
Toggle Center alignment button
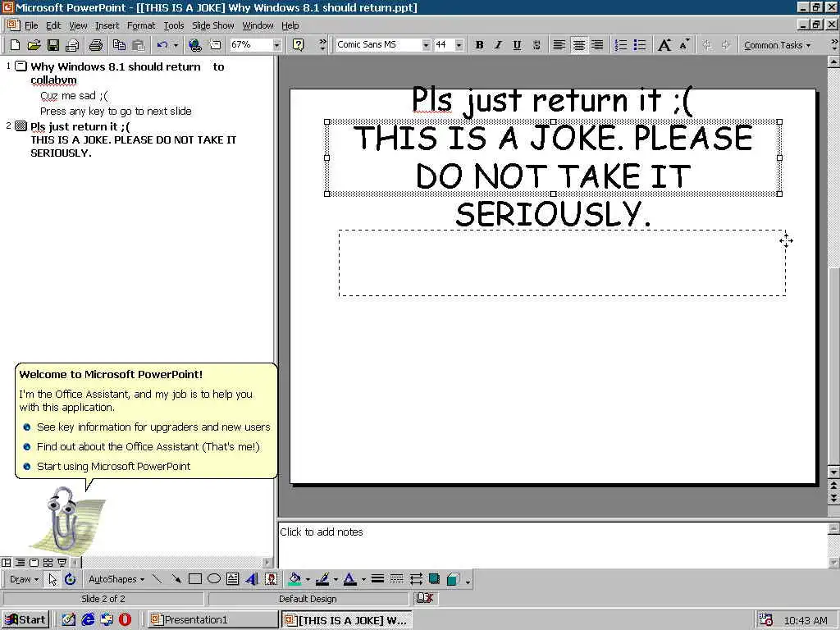click(x=578, y=45)
